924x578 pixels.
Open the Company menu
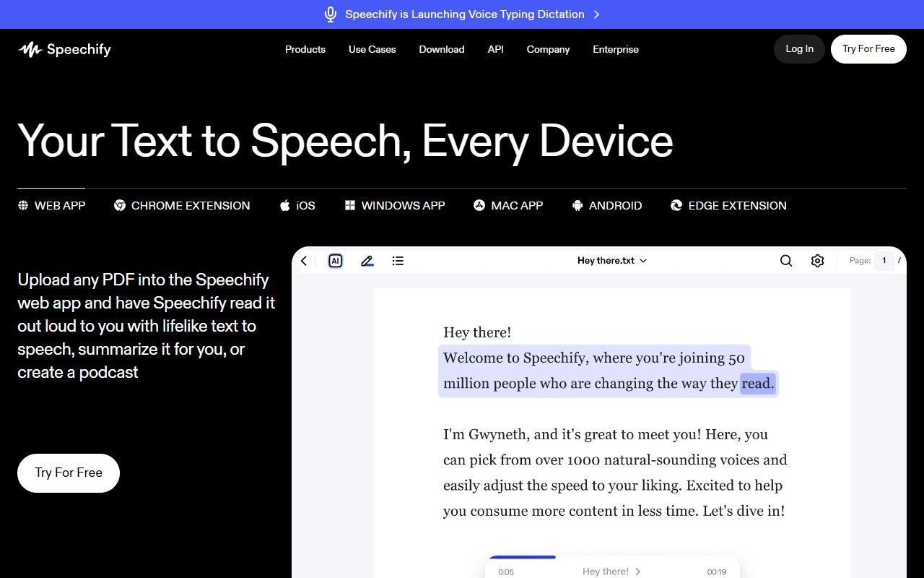point(549,49)
